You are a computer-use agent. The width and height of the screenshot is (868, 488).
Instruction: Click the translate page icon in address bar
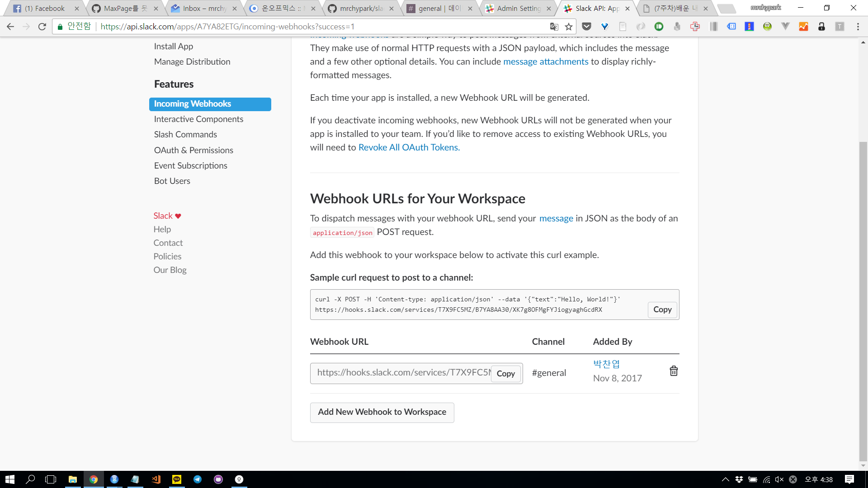click(x=554, y=27)
